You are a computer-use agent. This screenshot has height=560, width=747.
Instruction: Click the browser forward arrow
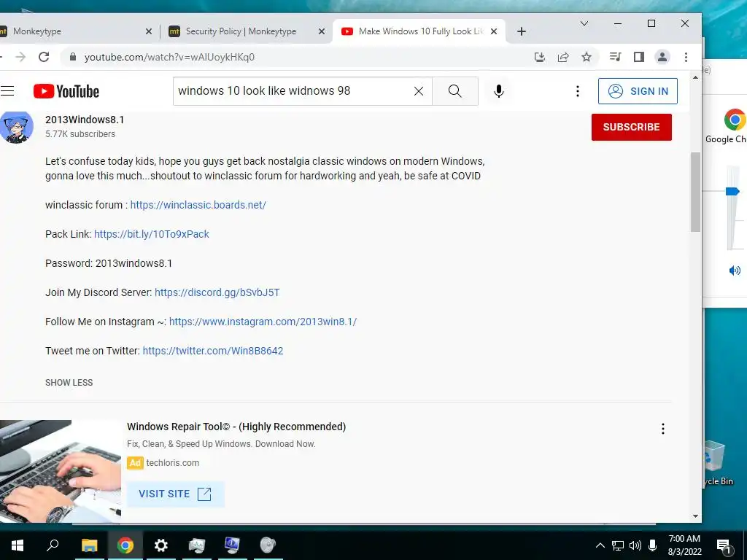pyautogui.click(x=20, y=57)
